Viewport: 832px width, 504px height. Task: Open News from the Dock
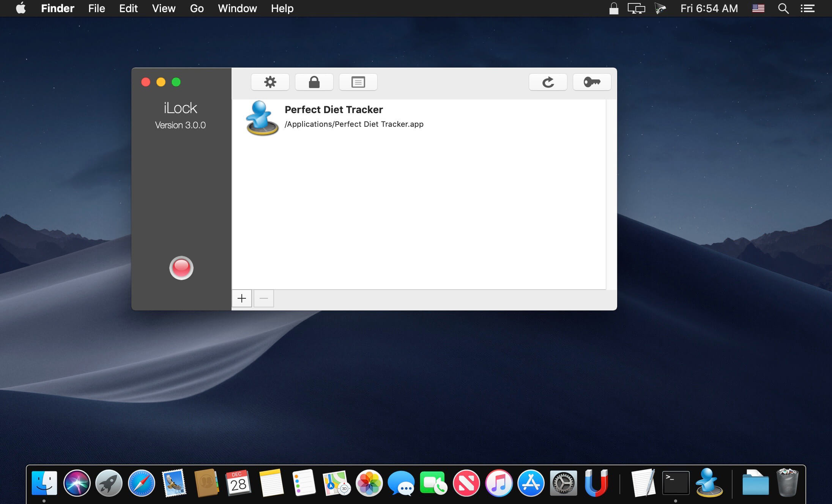(466, 483)
